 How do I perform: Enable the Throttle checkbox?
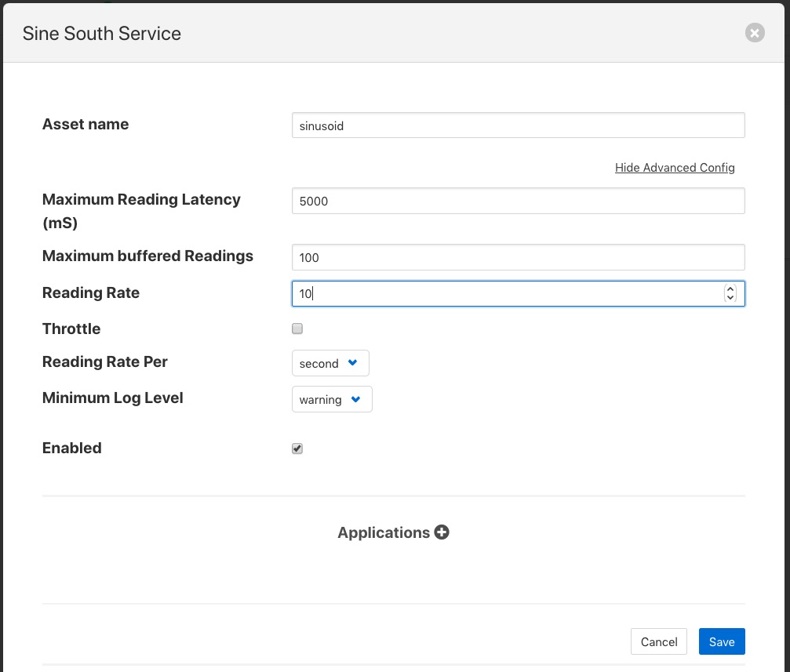297,329
